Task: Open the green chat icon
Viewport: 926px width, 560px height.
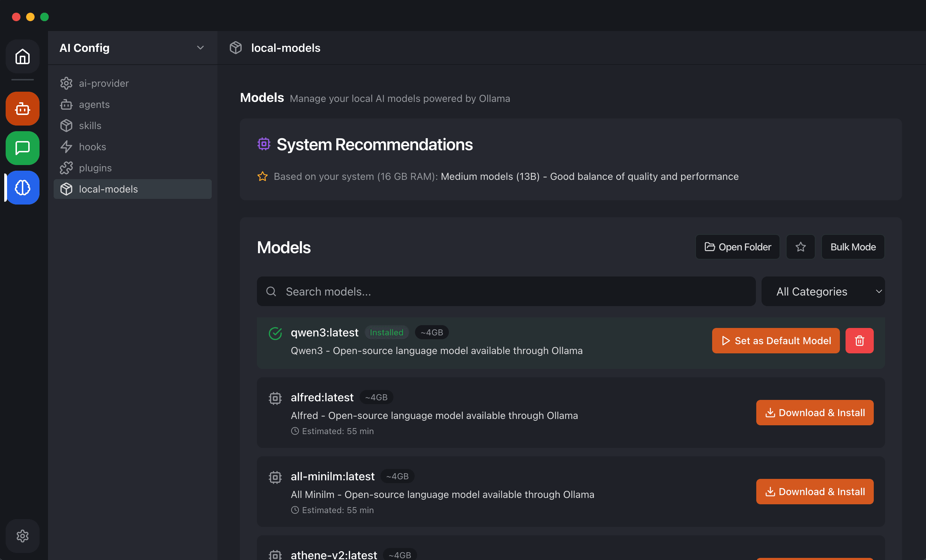Action: [22, 148]
